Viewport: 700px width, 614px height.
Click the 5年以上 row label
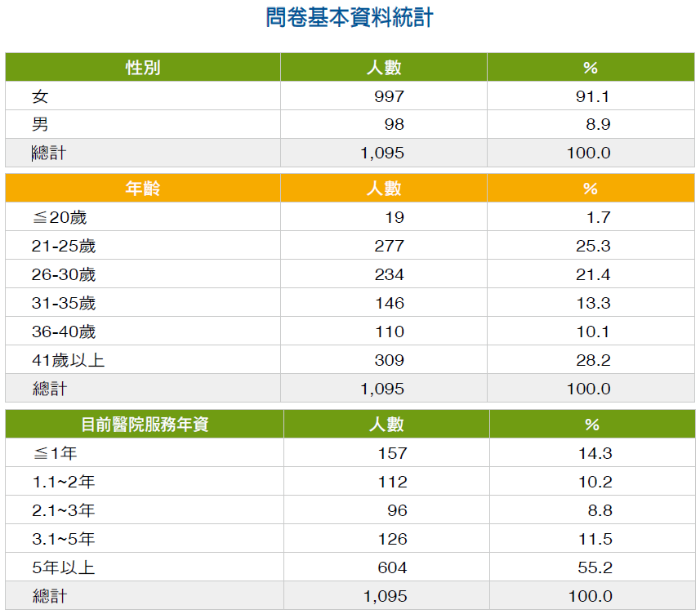point(64,567)
